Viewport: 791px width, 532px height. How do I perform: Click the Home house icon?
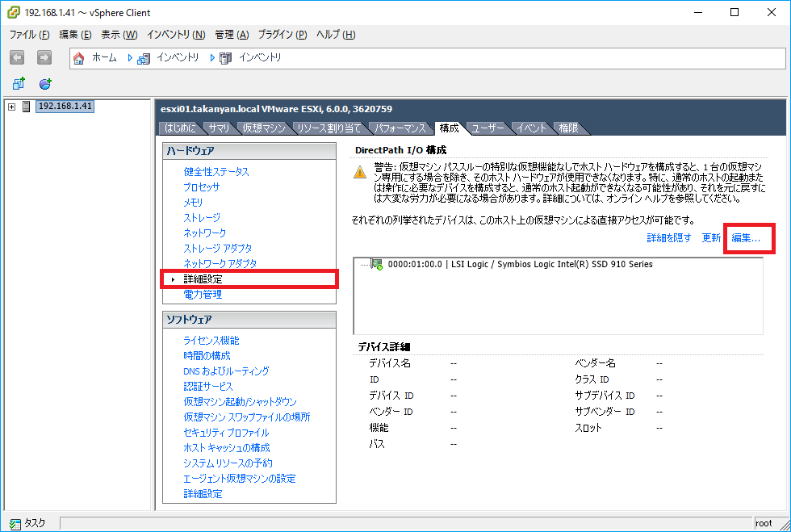pos(79,58)
